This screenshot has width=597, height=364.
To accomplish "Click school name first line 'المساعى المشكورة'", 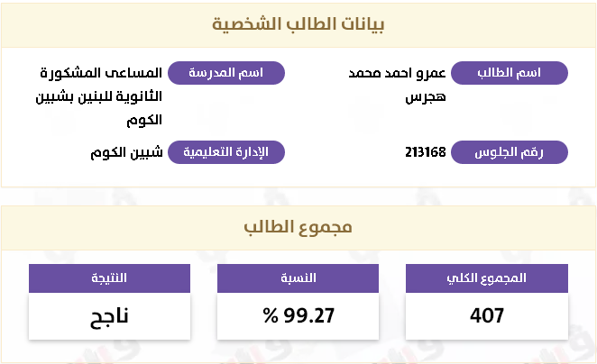I will tap(103, 73).
